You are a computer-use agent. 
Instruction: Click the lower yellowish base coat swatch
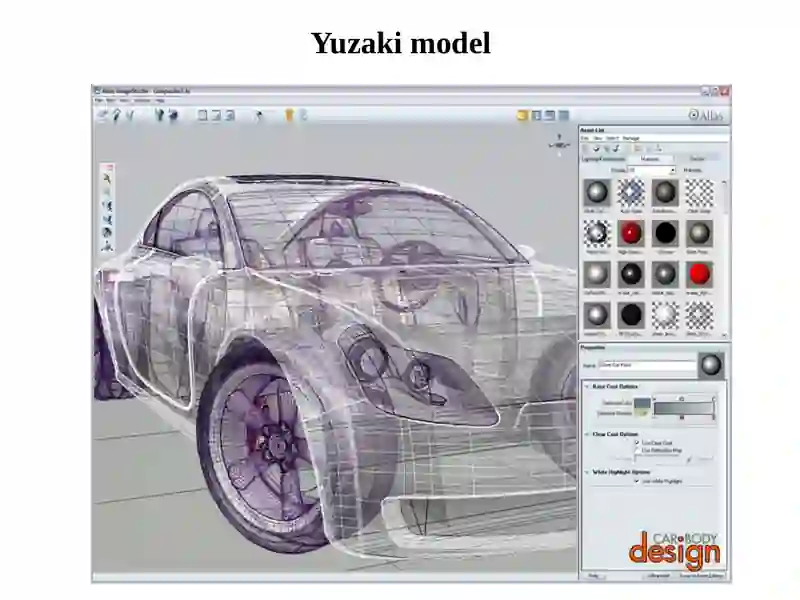point(642,413)
